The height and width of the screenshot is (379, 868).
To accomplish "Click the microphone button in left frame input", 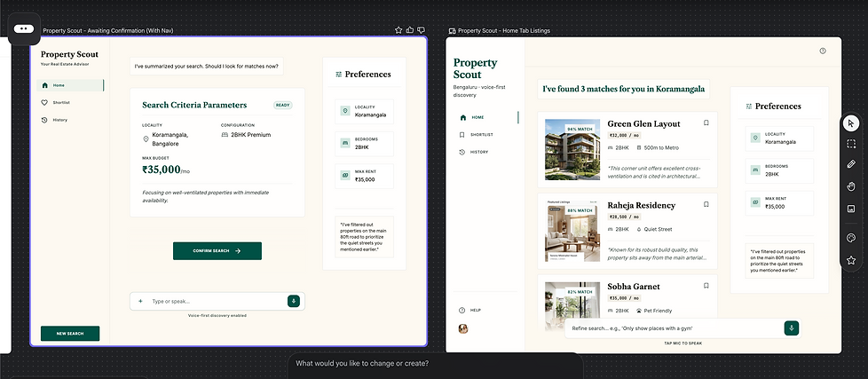I will coord(294,301).
